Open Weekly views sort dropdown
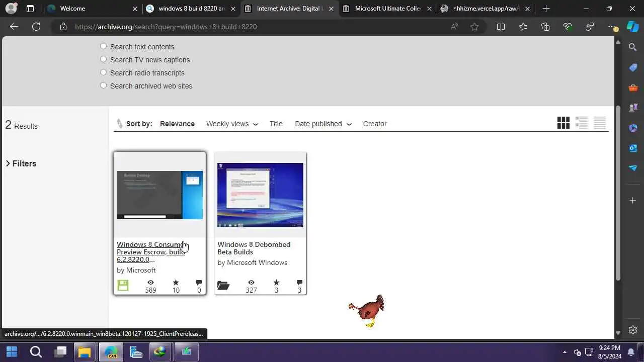 pos(232,124)
